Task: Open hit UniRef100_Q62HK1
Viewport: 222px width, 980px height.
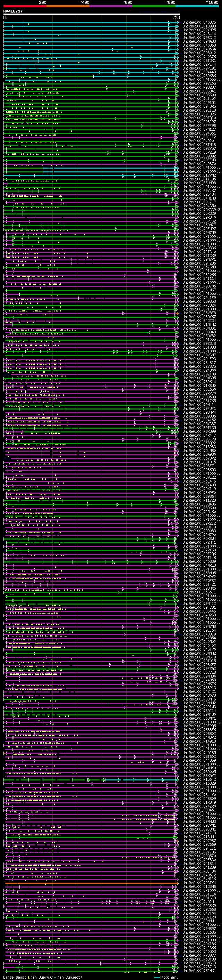Action: pyautogui.click(x=199, y=971)
